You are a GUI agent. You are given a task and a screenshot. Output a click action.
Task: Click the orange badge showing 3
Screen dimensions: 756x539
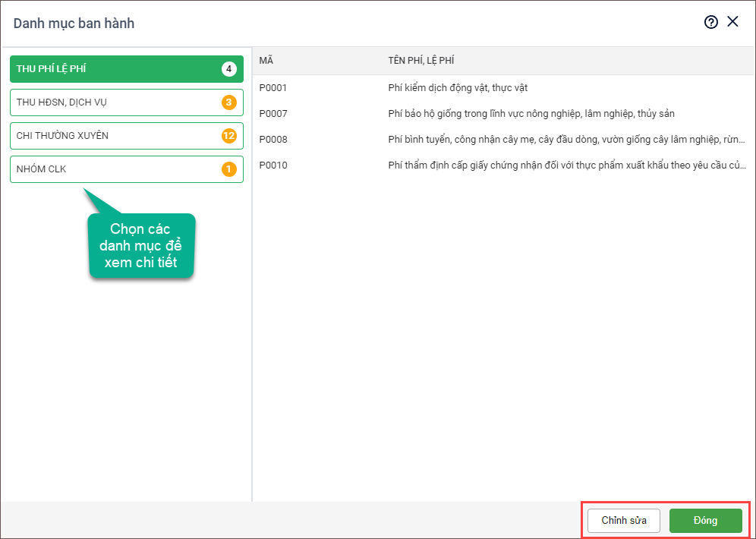coord(228,102)
